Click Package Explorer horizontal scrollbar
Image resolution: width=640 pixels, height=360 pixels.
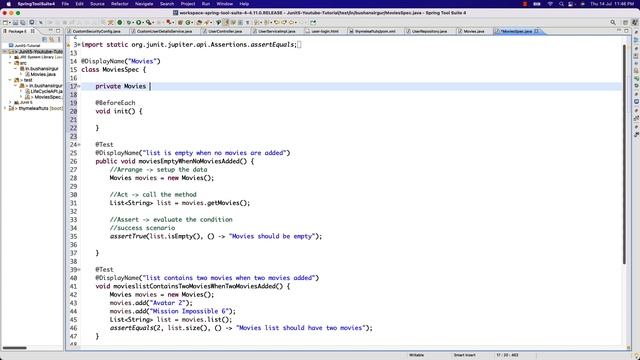pyautogui.click(x=14, y=348)
